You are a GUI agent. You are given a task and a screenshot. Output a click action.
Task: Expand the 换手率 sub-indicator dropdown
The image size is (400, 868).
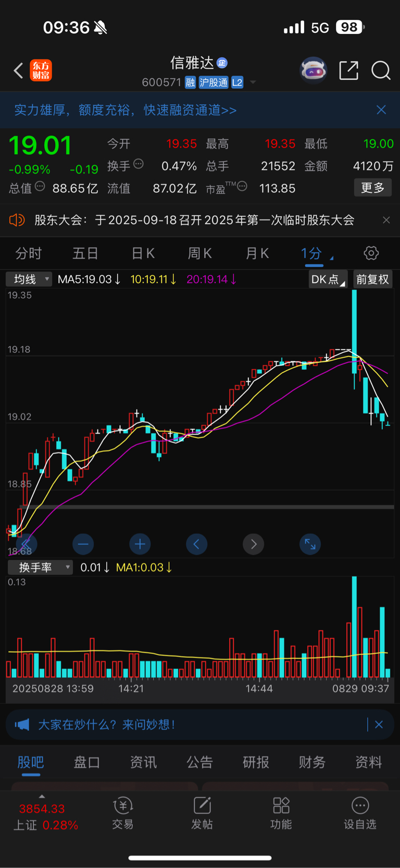click(x=40, y=567)
